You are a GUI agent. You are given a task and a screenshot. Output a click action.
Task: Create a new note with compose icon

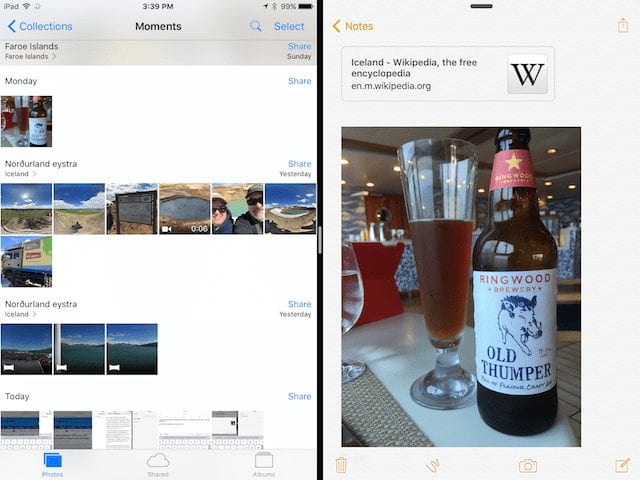[x=622, y=465]
